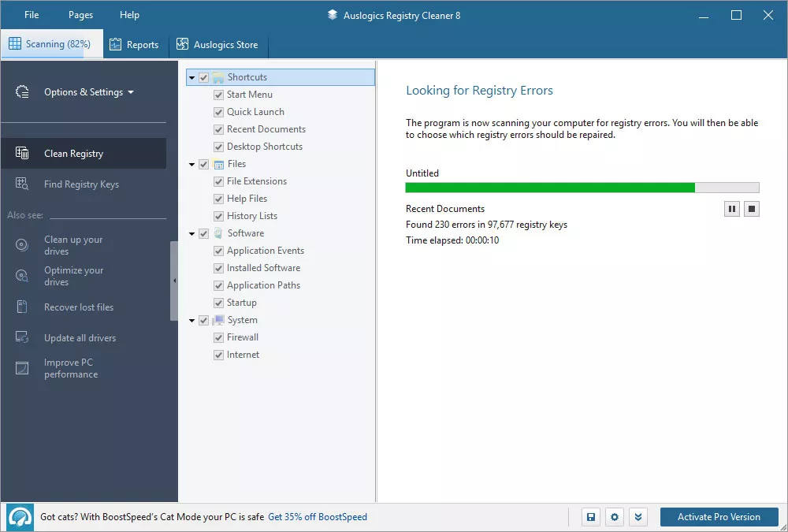Click the Auslogics title bar logo

coord(333,15)
